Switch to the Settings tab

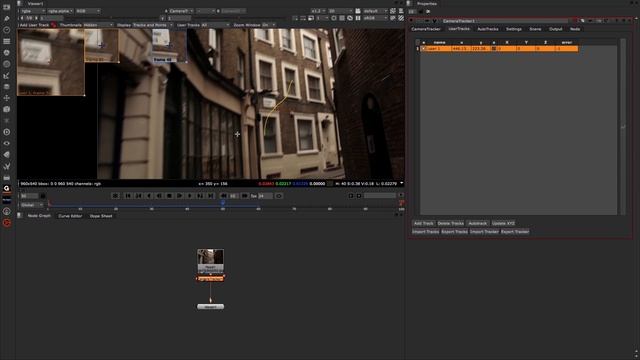coord(514,29)
